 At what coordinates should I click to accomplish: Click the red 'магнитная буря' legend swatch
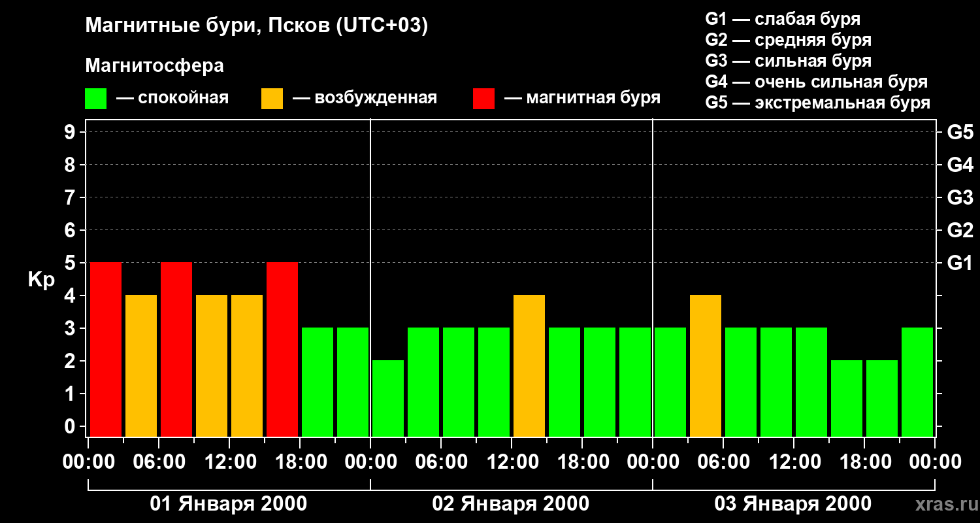483,99
